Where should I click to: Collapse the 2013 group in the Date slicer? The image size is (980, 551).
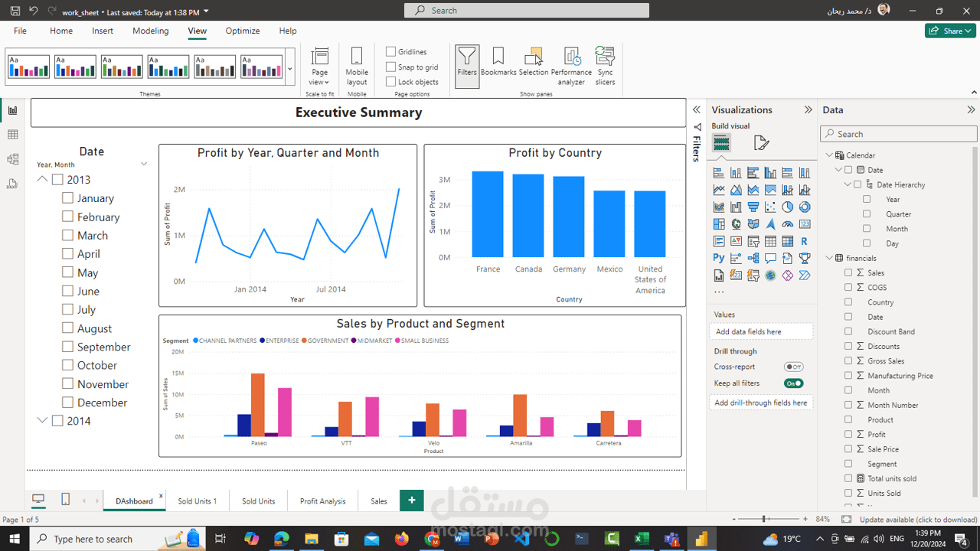(x=42, y=179)
